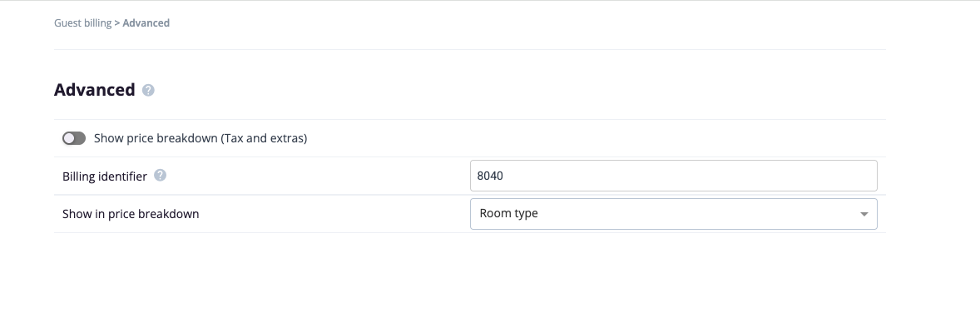Click the breadcrumb '>' separator
The width and height of the screenshot is (980, 323).
(116, 23)
